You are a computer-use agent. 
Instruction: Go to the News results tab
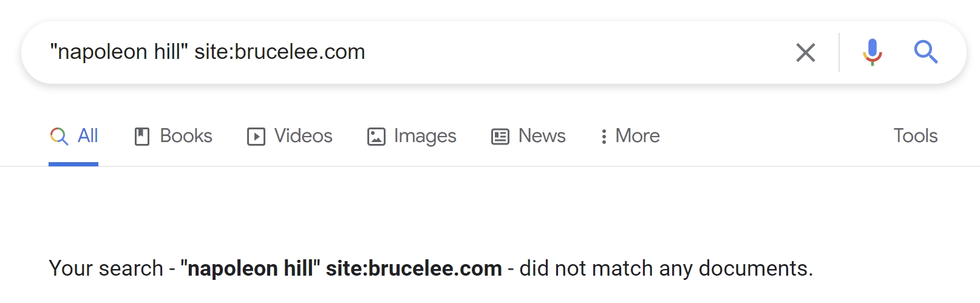[542, 136]
